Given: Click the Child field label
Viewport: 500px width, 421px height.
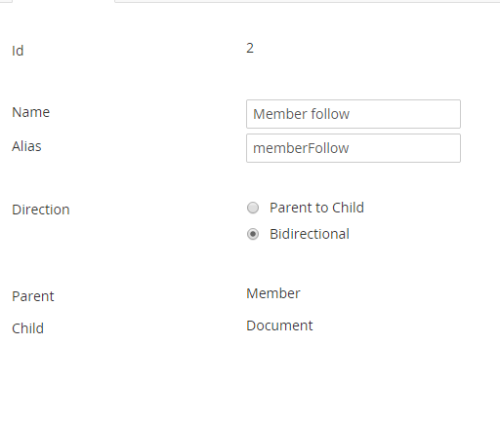Looking at the screenshot, I should [x=28, y=328].
